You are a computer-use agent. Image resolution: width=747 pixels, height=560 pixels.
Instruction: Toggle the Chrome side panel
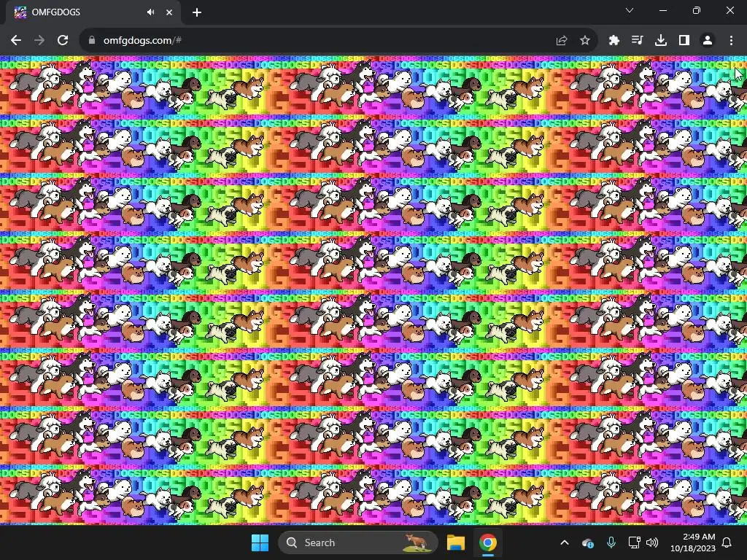click(x=684, y=41)
